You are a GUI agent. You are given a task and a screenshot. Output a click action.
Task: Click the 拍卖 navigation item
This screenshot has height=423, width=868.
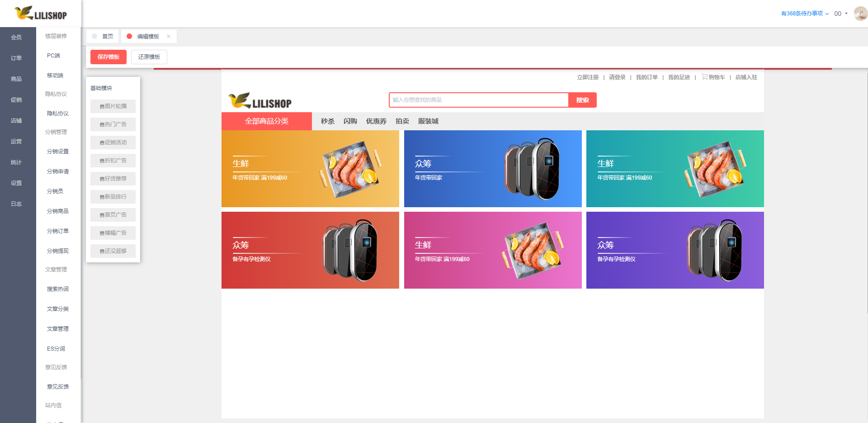pyautogui.click(x=402, y=121)
